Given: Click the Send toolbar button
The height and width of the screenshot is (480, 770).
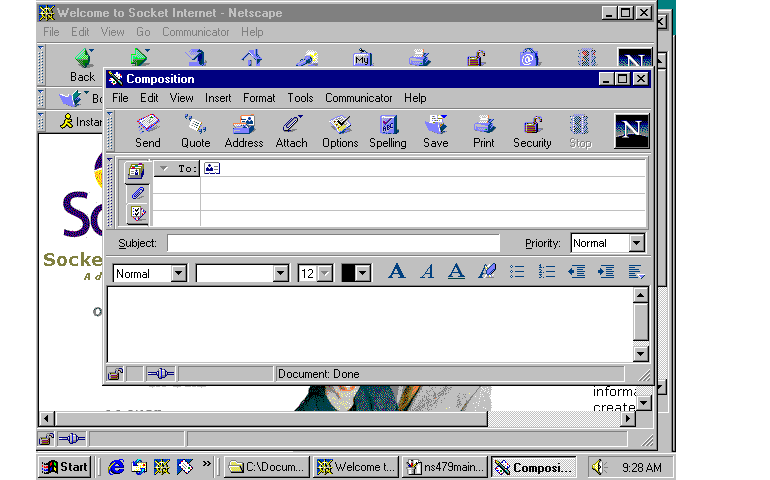Looking at the screenshot, I should click(148, 131).
